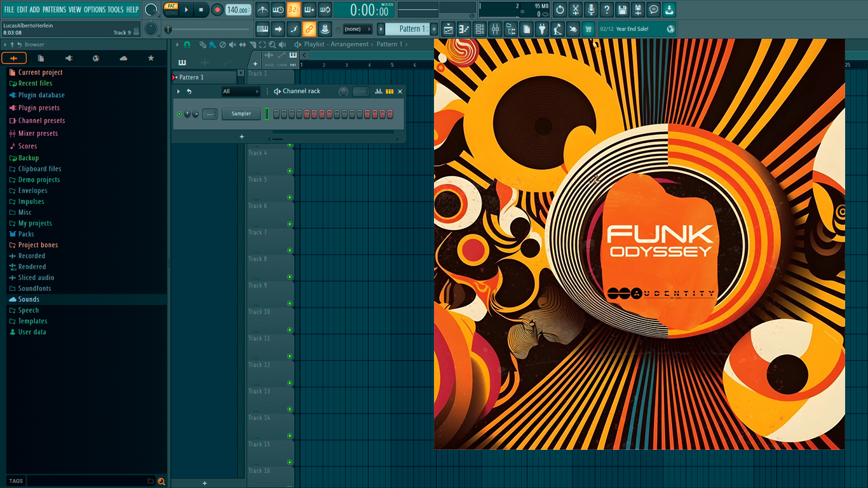Select the playlist pencil draw tool
The width and height of the screenshot is (868, 488).
(x=202, y=44)
